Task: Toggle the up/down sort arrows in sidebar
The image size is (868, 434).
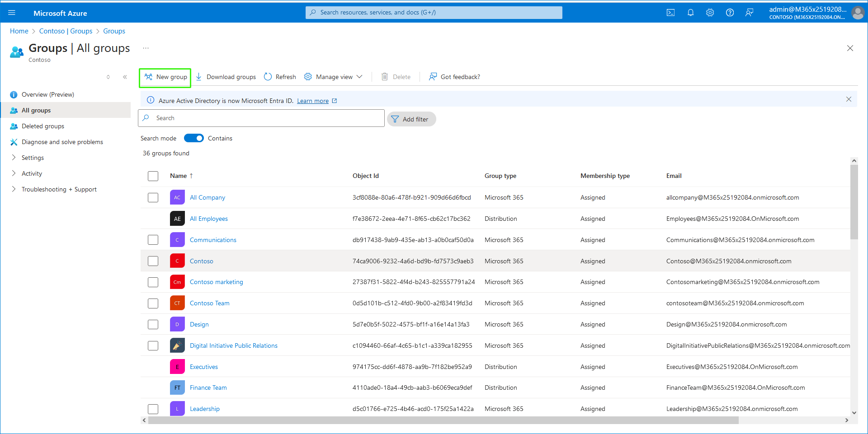Action: click(108, 77)
